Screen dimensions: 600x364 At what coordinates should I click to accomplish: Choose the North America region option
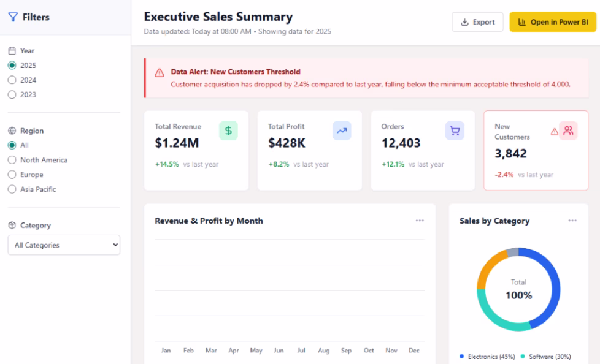click(12, 160)
